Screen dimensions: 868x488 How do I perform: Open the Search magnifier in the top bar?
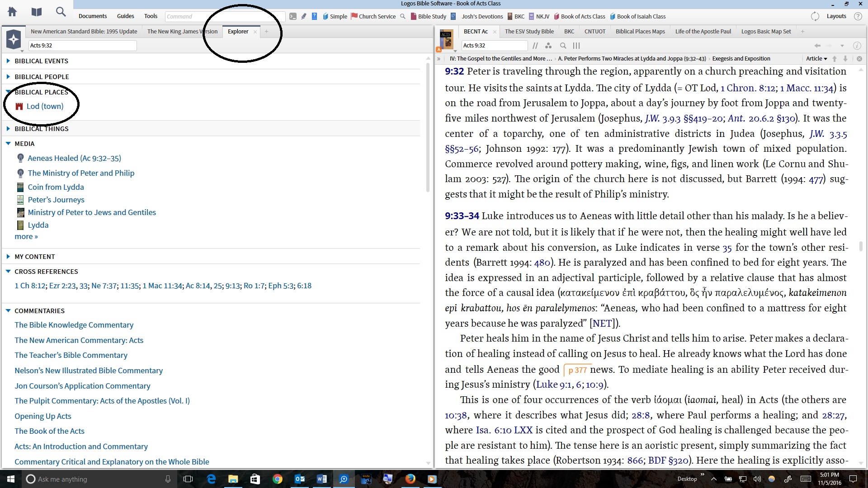coord(61,12)
